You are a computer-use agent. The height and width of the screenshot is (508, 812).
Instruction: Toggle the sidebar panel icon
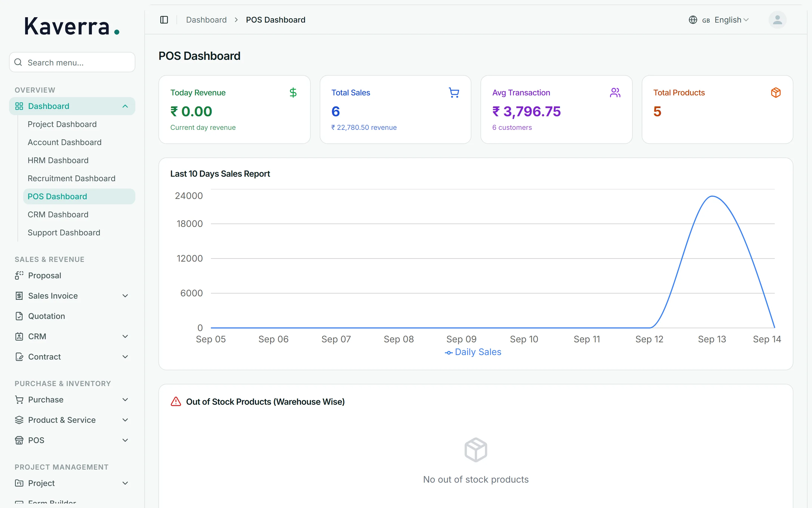click(164, 20)
